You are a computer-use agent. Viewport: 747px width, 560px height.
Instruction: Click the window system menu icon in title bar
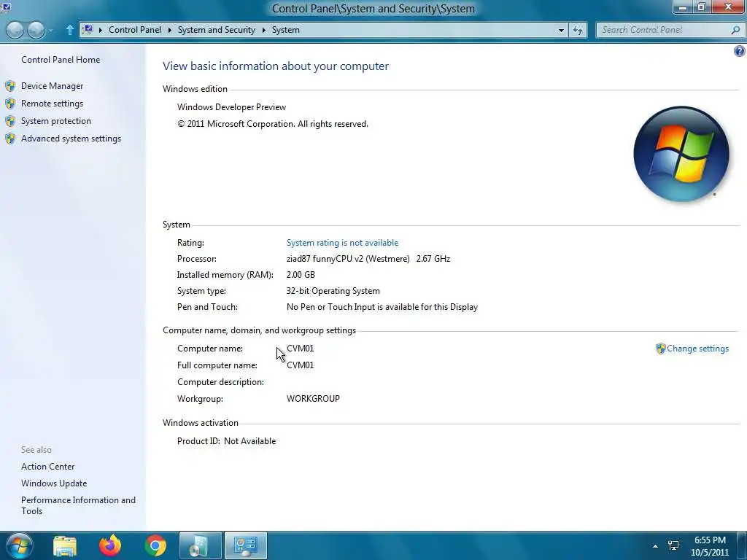tap(6, 7)
